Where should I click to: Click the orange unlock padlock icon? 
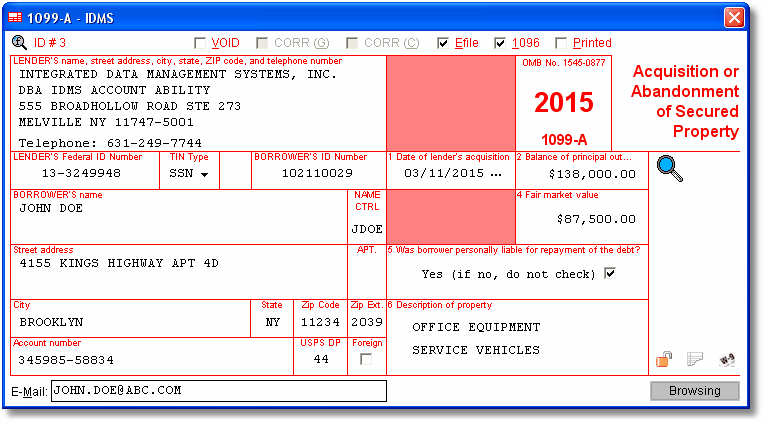(x=664, y=358)
